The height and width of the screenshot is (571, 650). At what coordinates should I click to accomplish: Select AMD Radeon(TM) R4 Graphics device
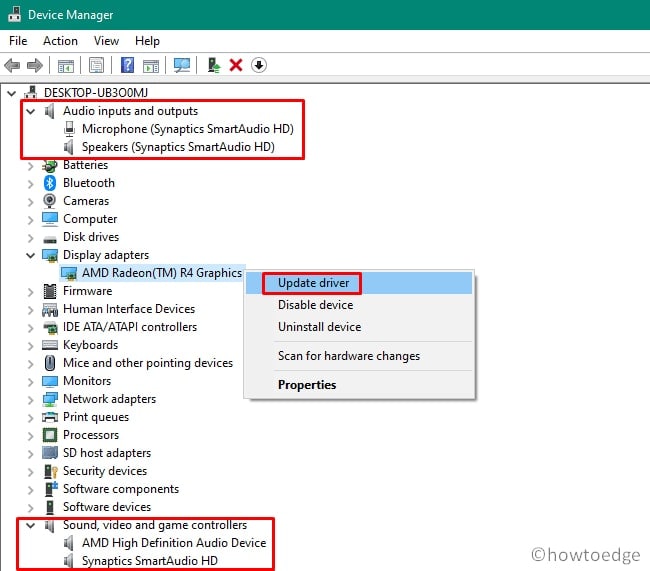point(162,273)
